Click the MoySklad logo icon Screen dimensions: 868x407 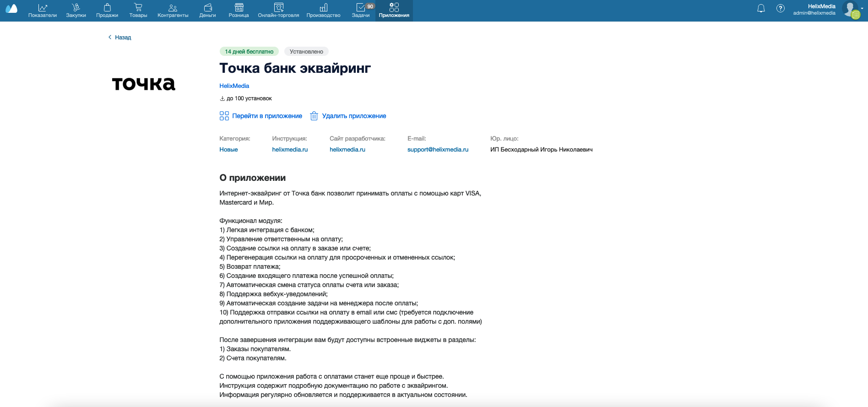coord(11,9)
